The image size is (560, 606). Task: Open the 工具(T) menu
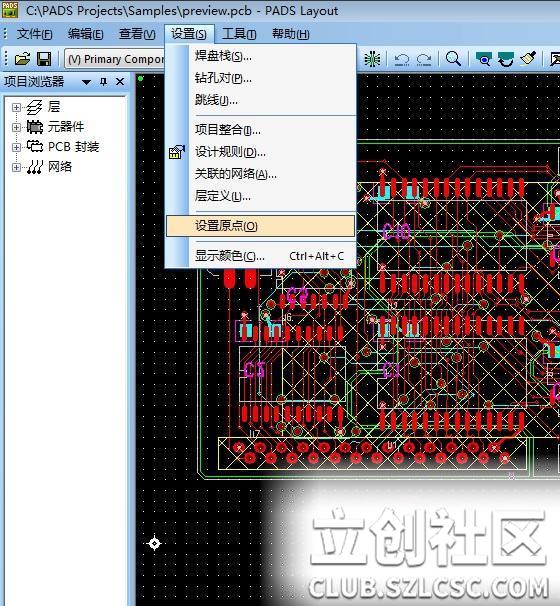tap(239, 34)
